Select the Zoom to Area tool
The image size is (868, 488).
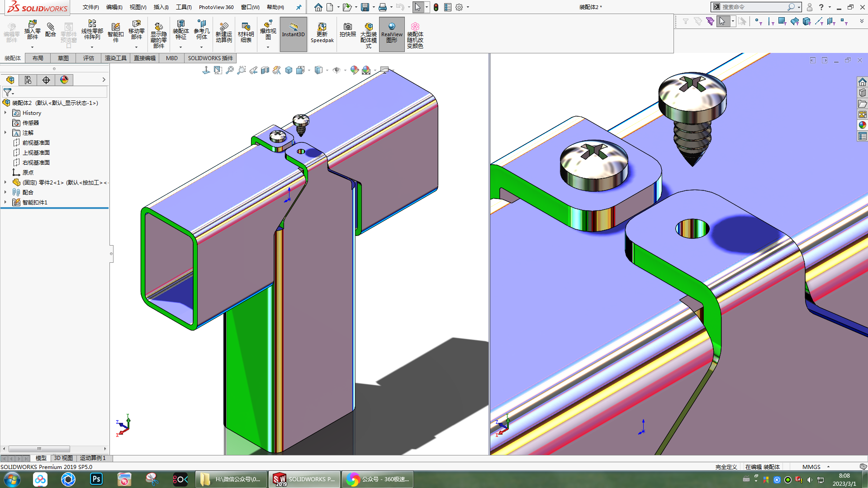(x=242, y=70)
